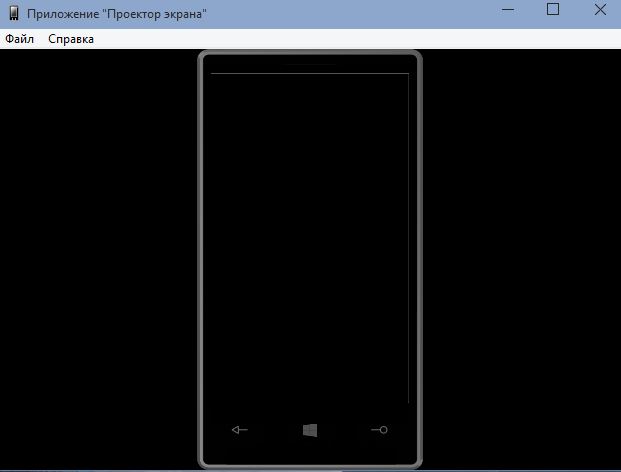Tap the phone's Search button
621x472 pixels.
(379, 430)
